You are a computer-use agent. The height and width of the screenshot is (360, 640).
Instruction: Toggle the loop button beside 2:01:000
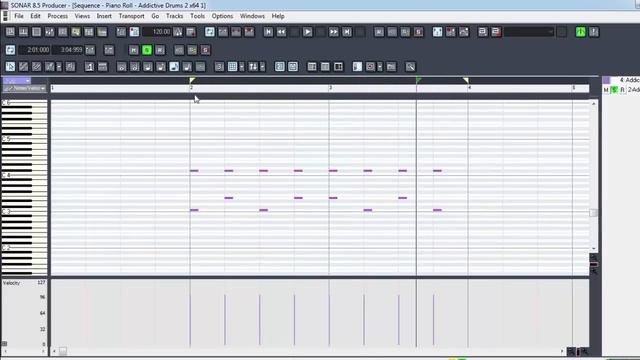10,50
